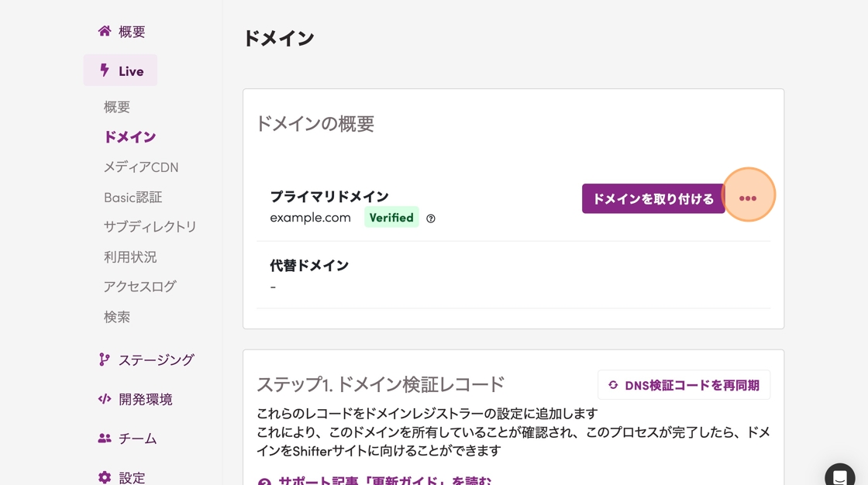Click the help icon next to Verified
Image resolution: width=868 pixels, height=485 pixels.
[431, 218]
